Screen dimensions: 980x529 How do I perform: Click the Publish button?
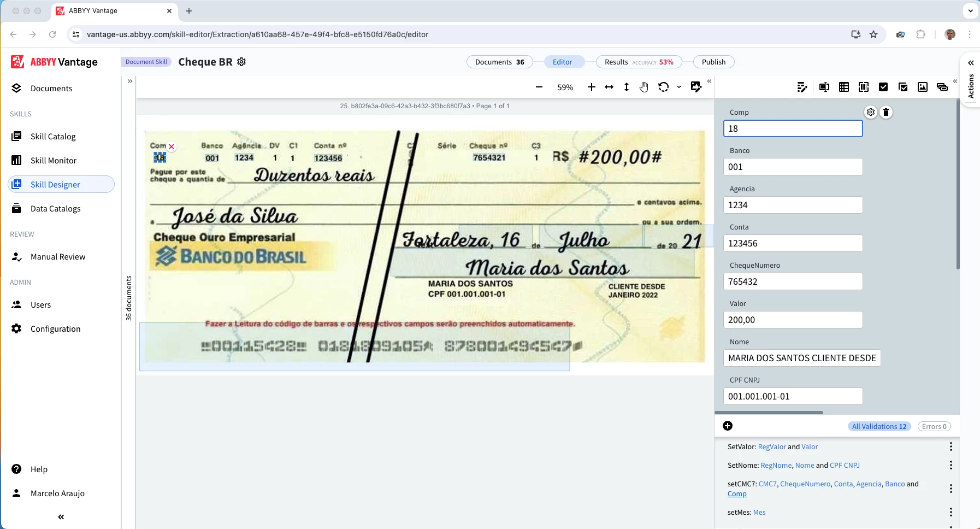tap(713, 62)
